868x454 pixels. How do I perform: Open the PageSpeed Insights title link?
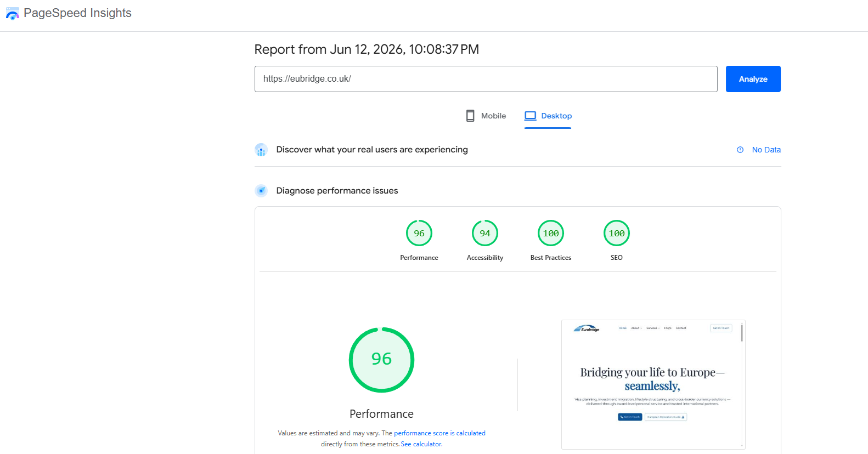click(x=77, y=13)
